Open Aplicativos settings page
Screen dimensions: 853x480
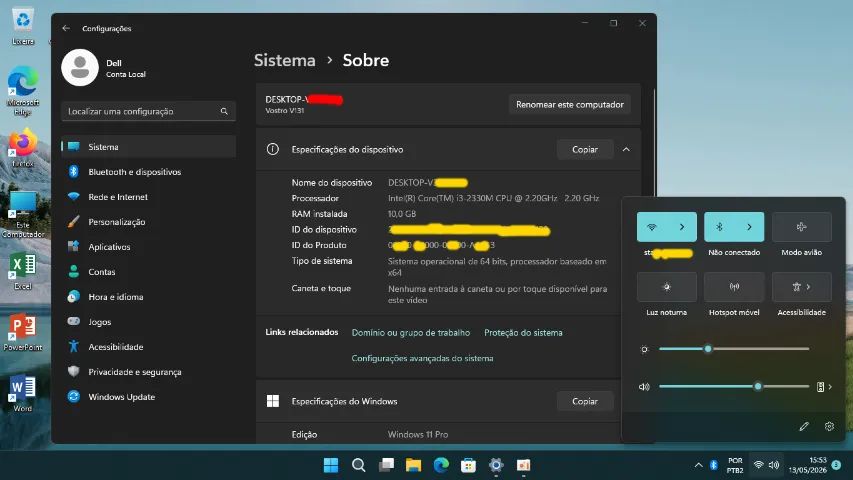[149, 247]
